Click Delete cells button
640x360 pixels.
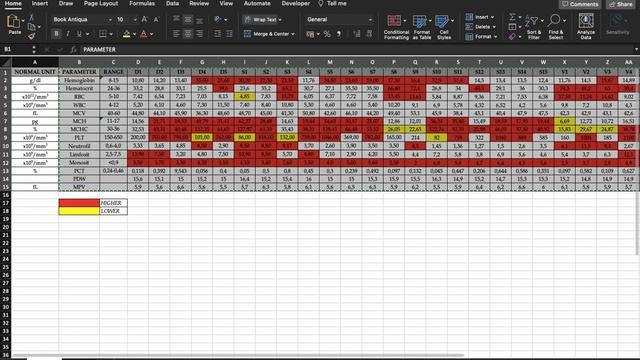click(481, 27)
